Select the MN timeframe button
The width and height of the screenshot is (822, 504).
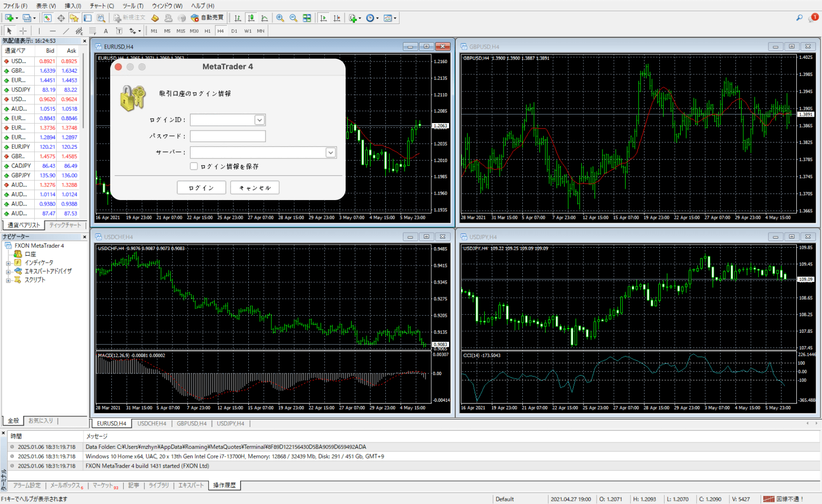(x=261, y=31)
